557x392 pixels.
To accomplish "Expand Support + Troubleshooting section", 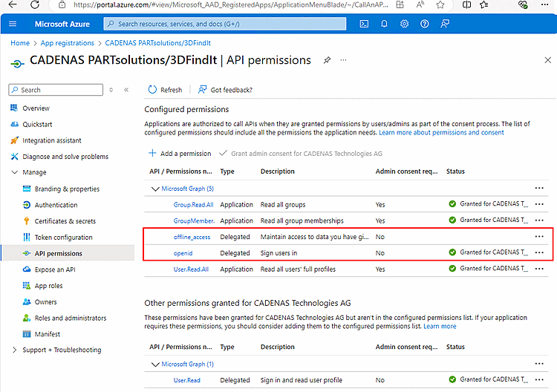I will 15,350.
